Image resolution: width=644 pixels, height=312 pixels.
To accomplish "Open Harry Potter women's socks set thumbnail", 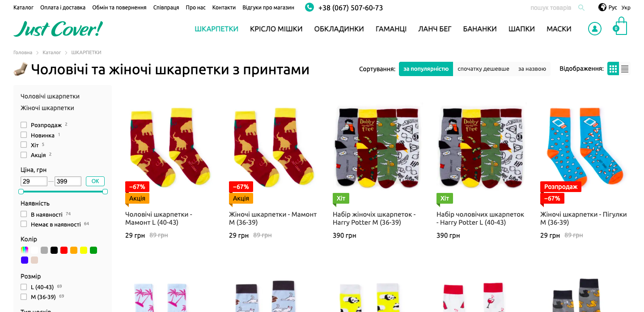I will (x=377, y=147).
